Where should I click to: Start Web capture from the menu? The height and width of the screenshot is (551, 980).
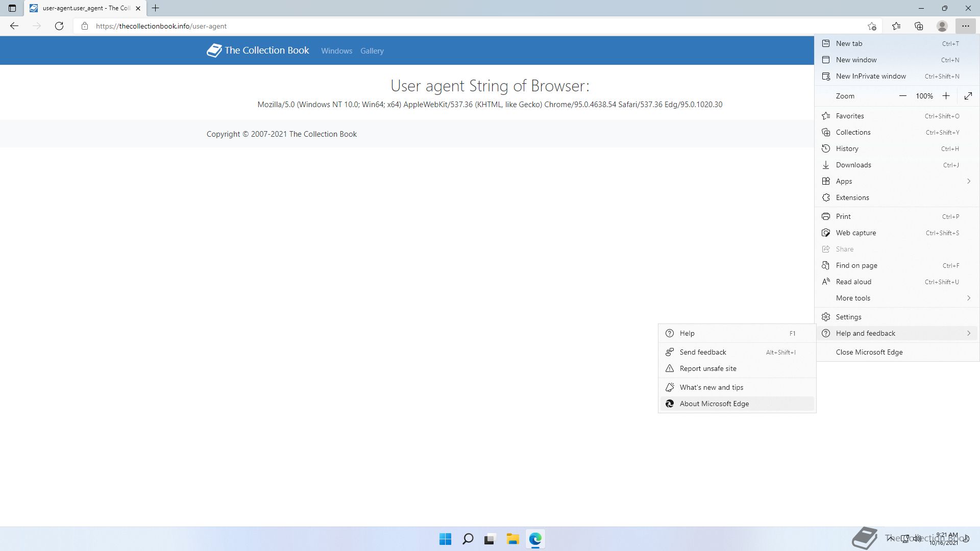pos(897,233)
